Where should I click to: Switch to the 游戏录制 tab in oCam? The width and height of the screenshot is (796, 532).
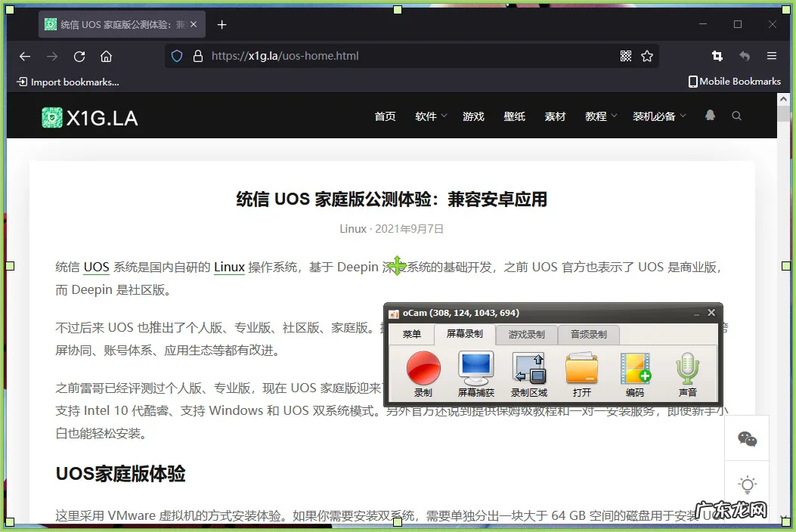pos(528,334)
